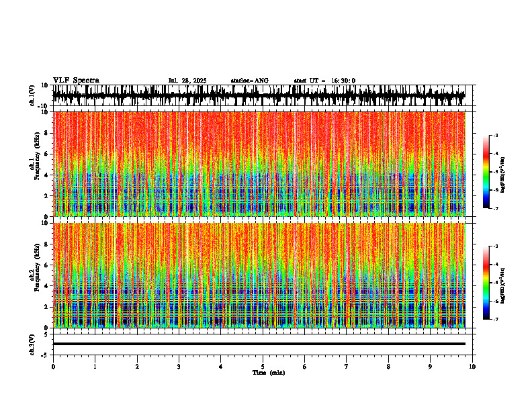Click the ch.1 spectrogram color scale bar
This screenshot has width=532, height=411.
coord(486,172)
